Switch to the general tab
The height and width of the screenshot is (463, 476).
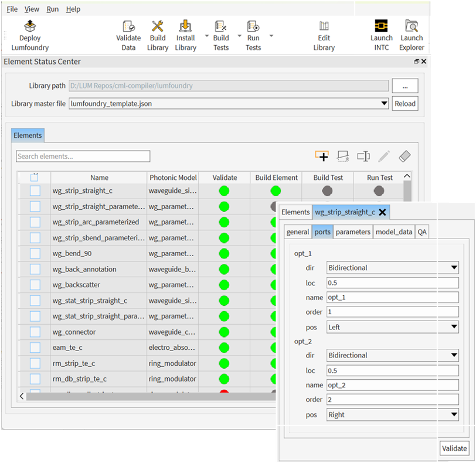pos(298,232)
